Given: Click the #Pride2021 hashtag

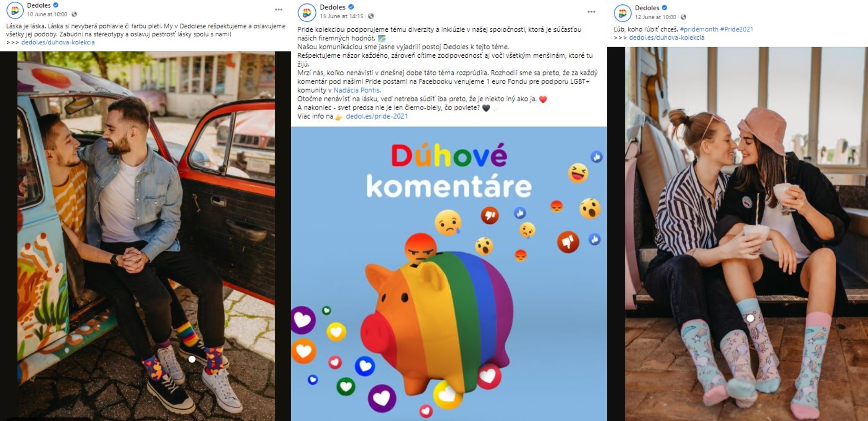Looking at the screenshot, I should [737, 29].
